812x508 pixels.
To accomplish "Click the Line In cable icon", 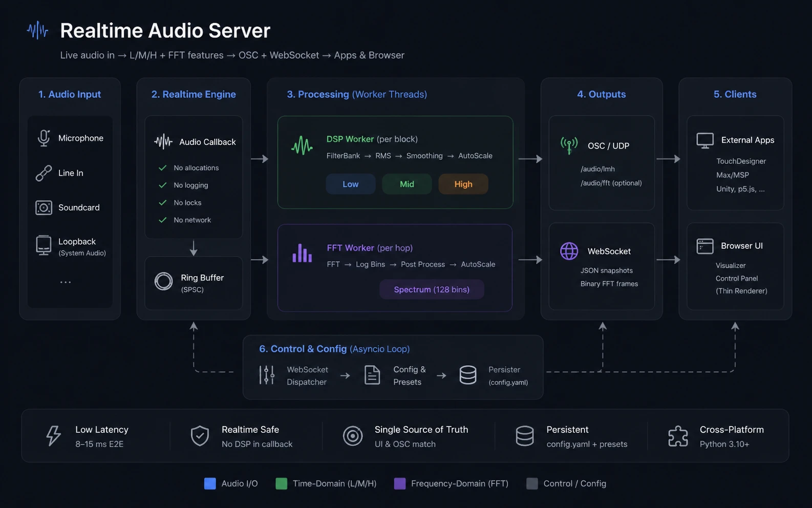I will coord(44,173).
